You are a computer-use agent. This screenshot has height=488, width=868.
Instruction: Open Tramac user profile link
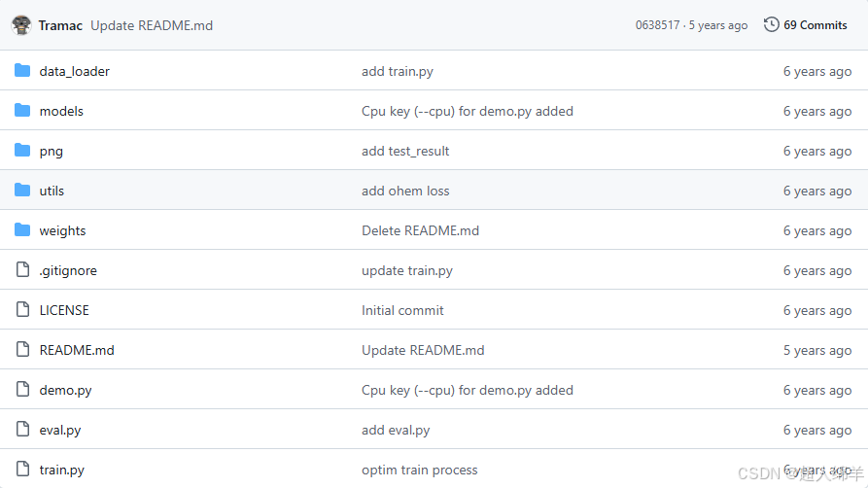point(60,25)
